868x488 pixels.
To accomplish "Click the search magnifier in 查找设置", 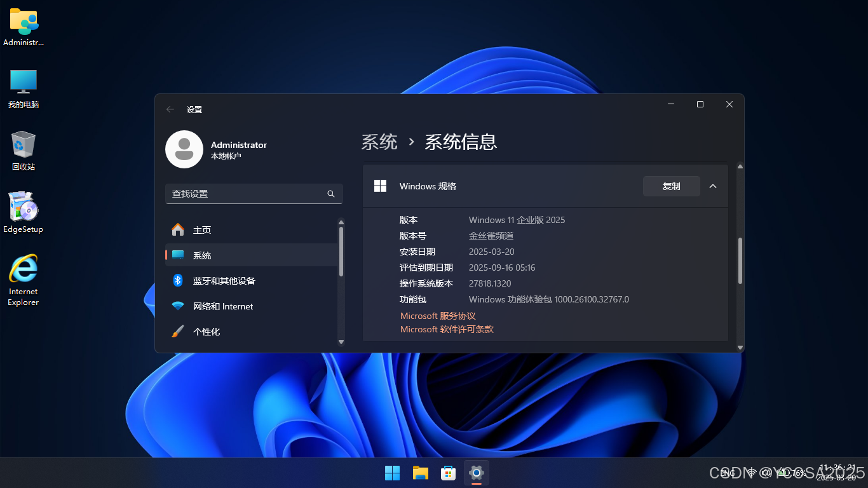I will pos(331,194).
